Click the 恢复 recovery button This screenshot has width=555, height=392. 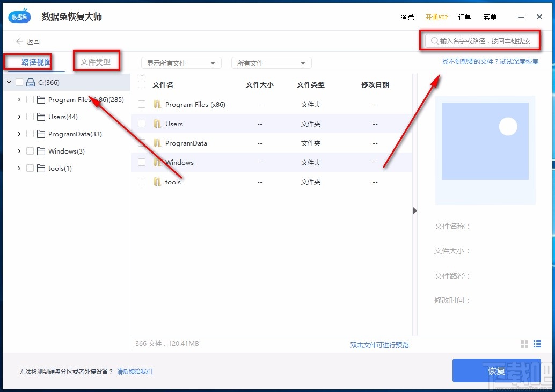[496, 371]
